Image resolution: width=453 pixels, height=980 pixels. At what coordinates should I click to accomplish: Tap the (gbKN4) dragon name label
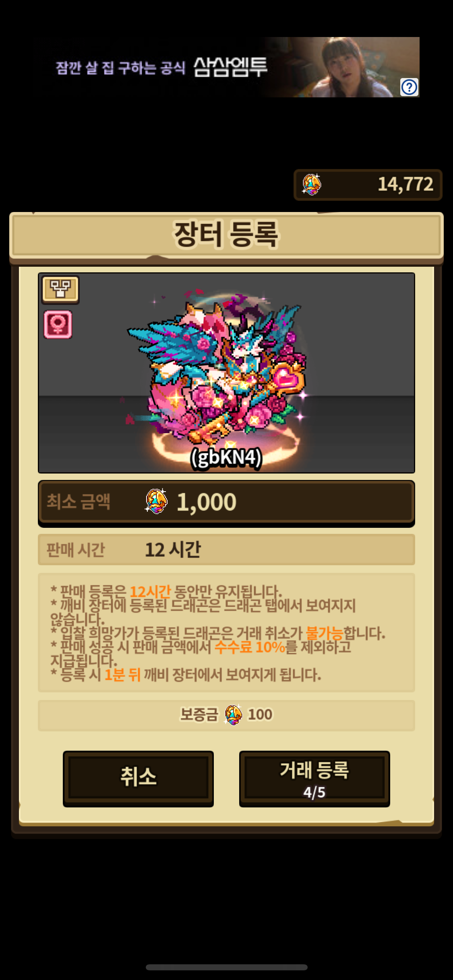point(226,458)
